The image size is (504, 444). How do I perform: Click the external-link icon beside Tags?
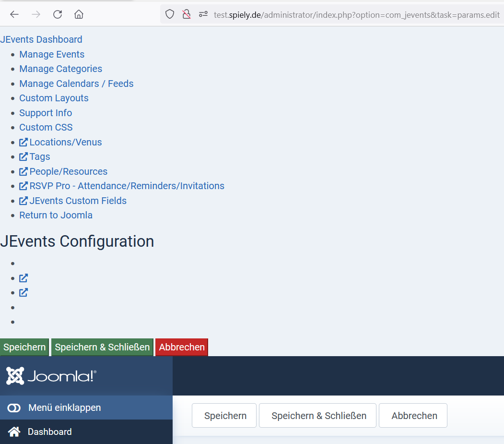(23, 156)
